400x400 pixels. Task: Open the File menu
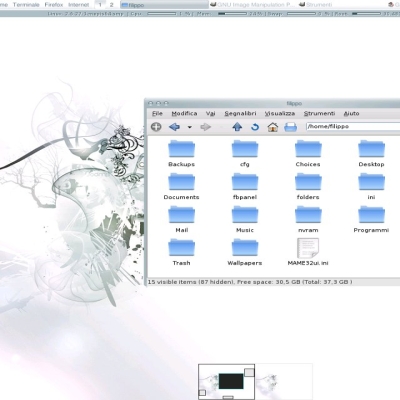point(157,114)
